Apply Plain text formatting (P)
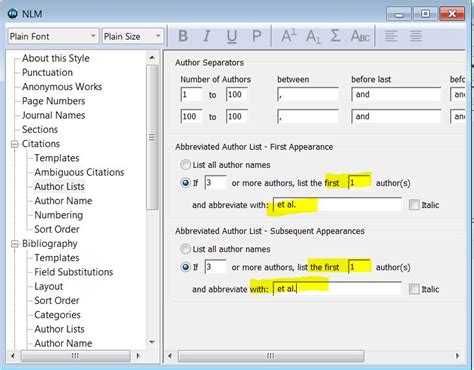 coord(256,36)
